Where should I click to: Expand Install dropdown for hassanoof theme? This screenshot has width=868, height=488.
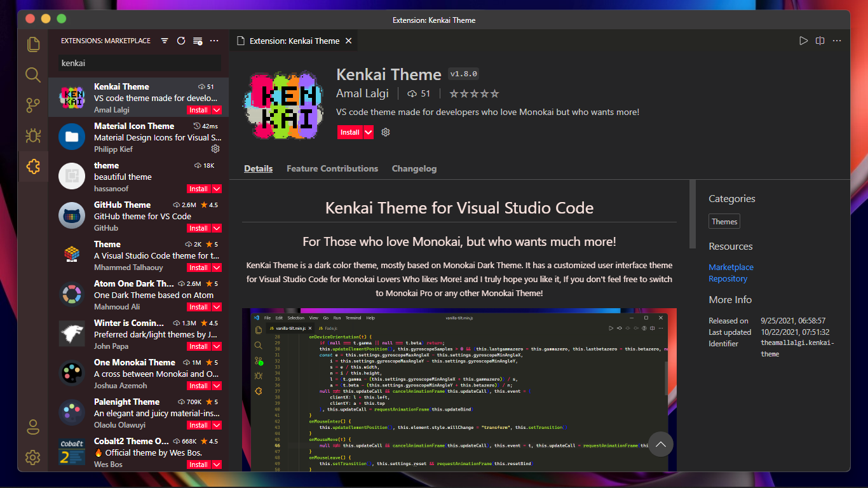coord(217,189)
